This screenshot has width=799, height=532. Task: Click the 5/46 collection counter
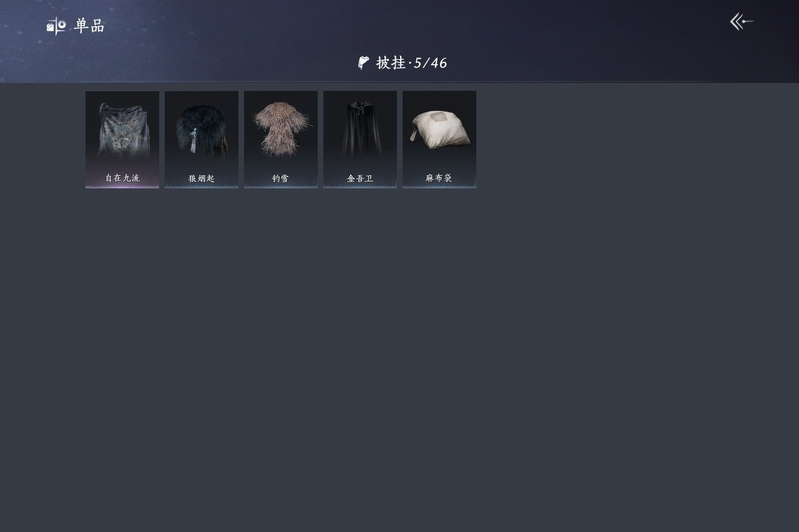point(431,62)
